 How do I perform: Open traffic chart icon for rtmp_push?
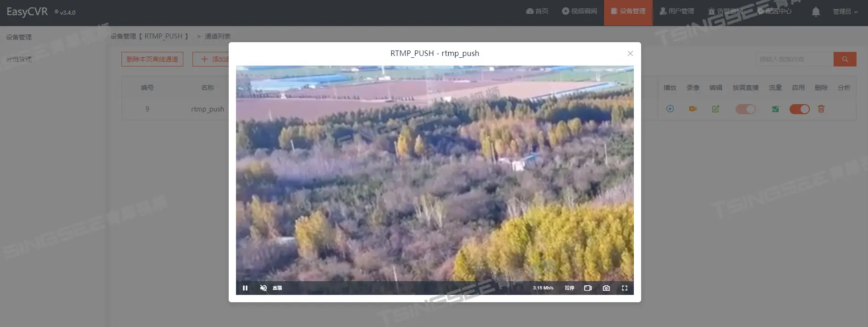pyautogui.click(x=775, y=109)
